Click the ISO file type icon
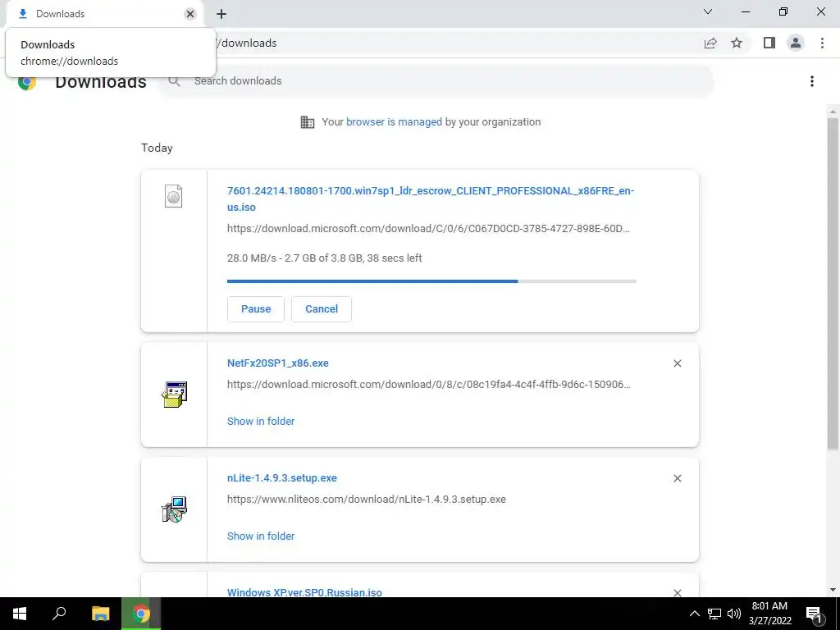Viewport: 840px width, 630px height. [174, 196]
